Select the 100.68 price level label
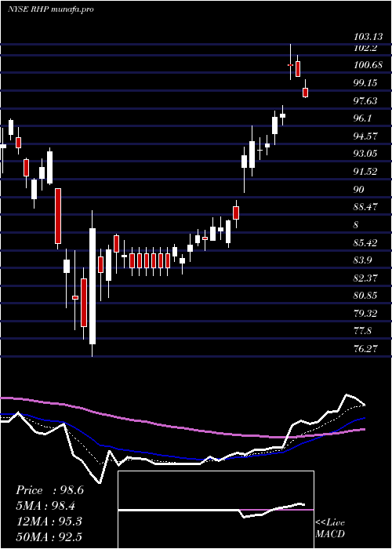 pos(368,65)
